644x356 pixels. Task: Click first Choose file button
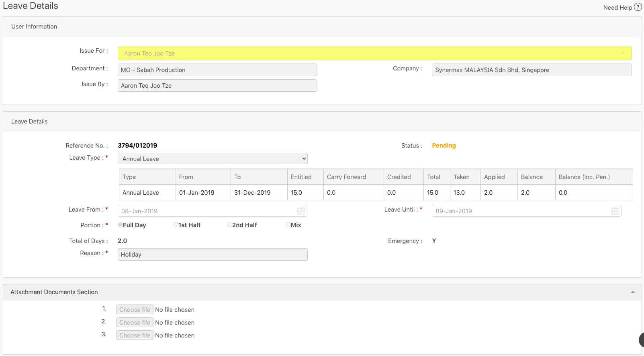(135, 309)
